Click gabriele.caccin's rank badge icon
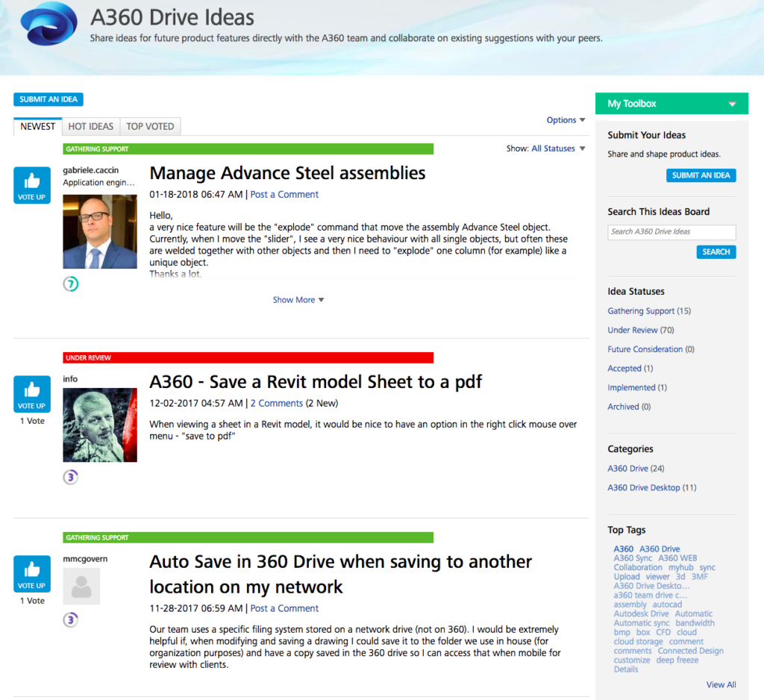The height and width of the screenshot is (700, 764). click(71, 284)
